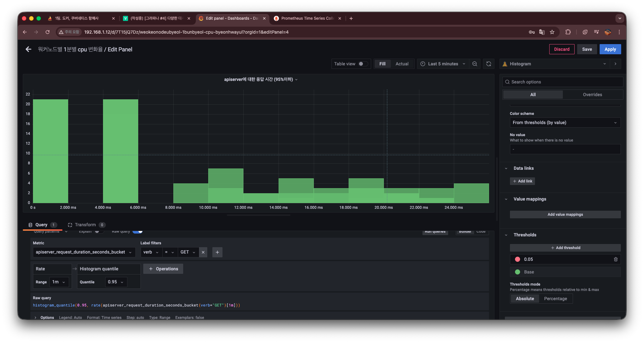Open the Last 5 minutes time picker

pyautogui.click(x=443, y=64)
